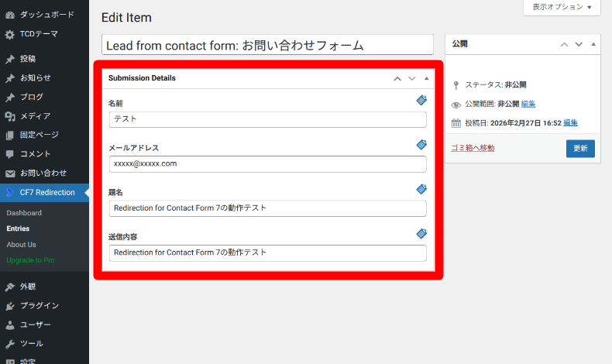Click the pin icon beside 投稿
This screenshot has width=612, height=364.
click(10, 60)
